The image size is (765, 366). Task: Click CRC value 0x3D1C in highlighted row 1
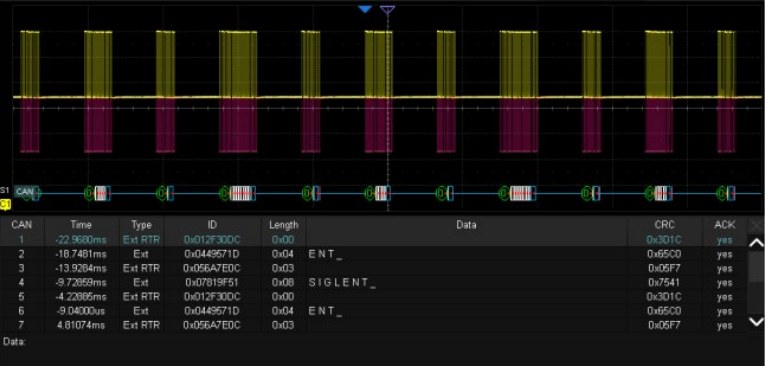click(x=664, y=240)
